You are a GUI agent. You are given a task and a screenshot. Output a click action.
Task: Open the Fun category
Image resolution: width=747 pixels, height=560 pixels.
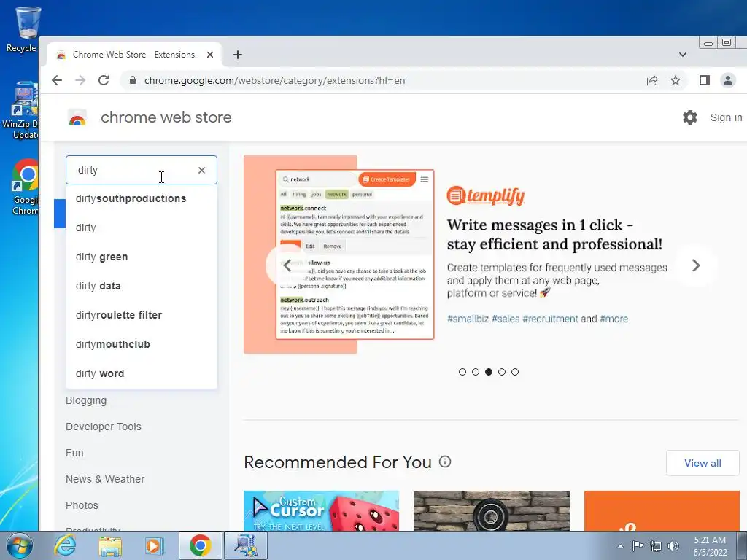coord(75,453)
